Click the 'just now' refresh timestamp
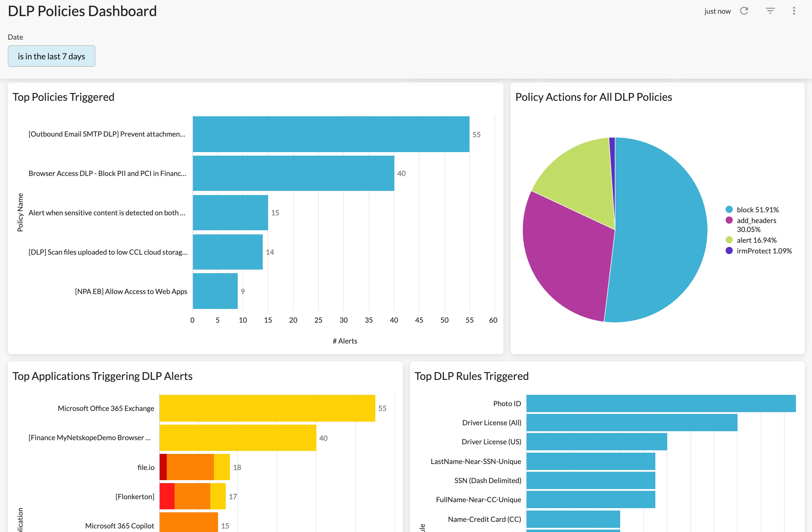812x532 pixels. point(717,11)
